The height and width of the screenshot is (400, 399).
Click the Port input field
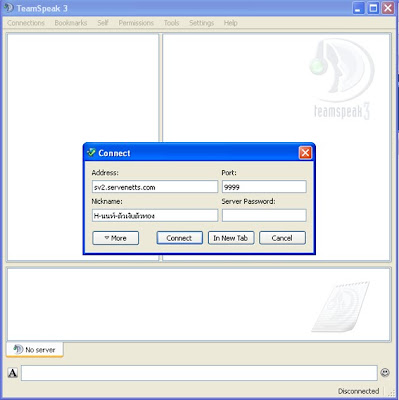(264, 187)
